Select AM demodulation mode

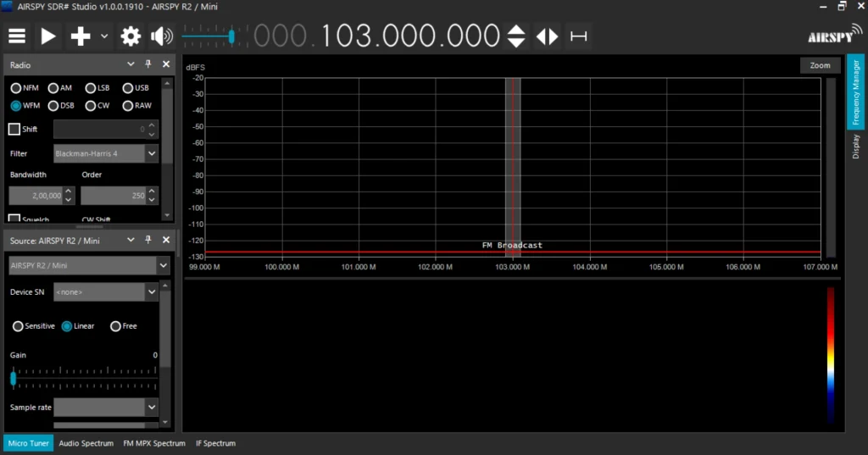60,88
